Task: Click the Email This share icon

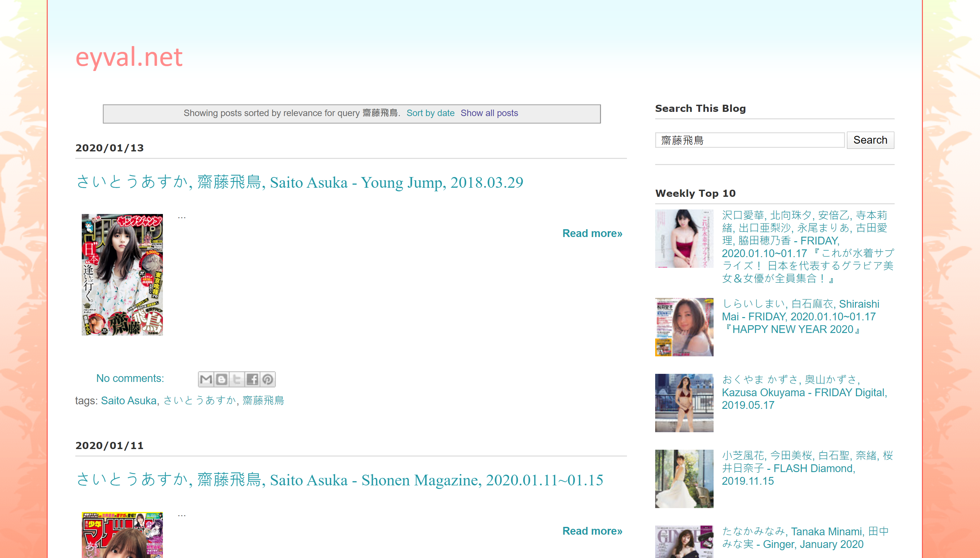Action: (x=206, y=379)
